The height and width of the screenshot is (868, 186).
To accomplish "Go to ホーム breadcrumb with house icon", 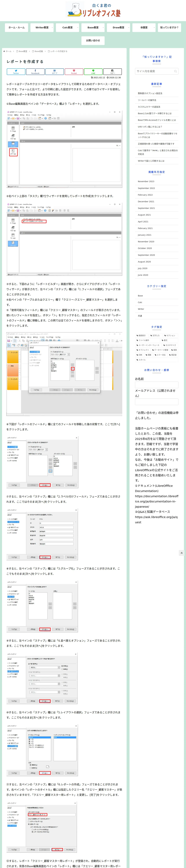I will tap(7, 52).
